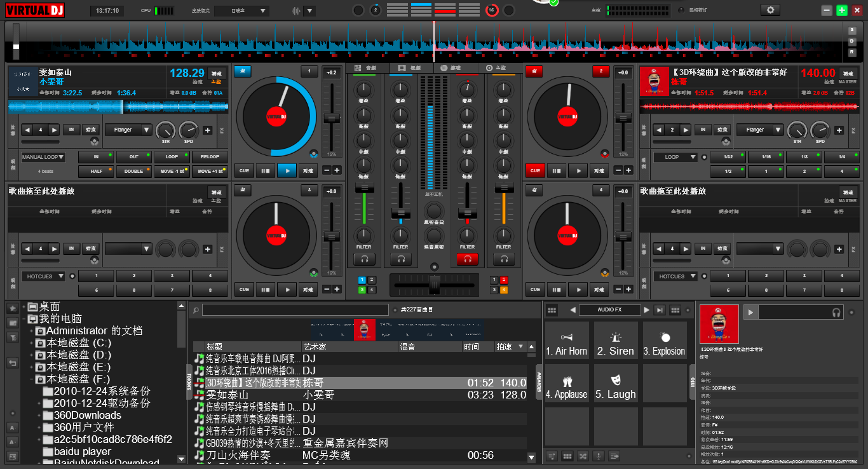Trigger the Applause sampler pad
This screenshot has height=469, width=868.
click(566, 383)
